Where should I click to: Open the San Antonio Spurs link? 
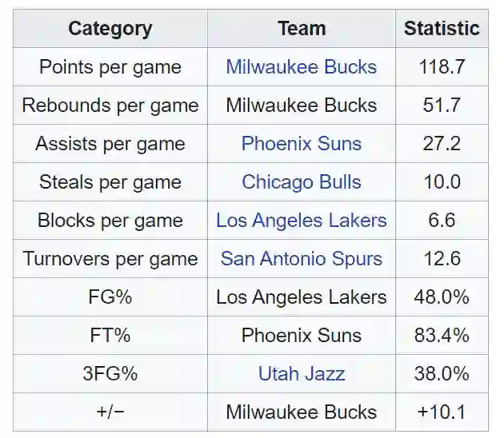tap(301, 259)
